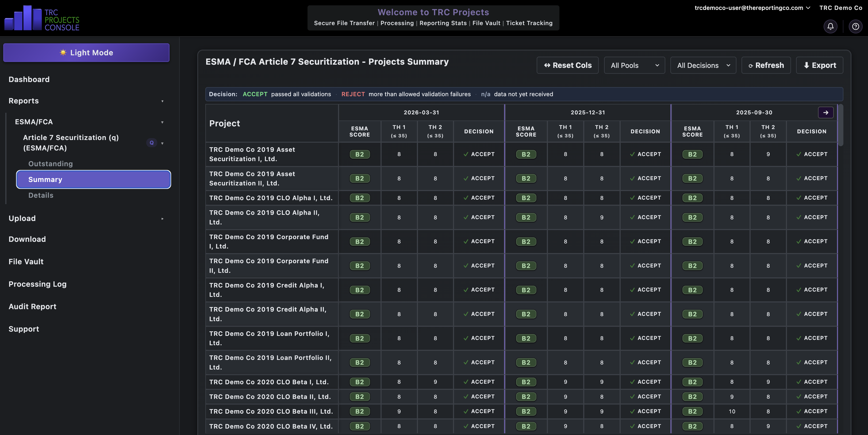Image resolution: width=868 pixels, height=435 pixels.
Task: Click the TRC Demo Co company name
Action: (840, 8)
